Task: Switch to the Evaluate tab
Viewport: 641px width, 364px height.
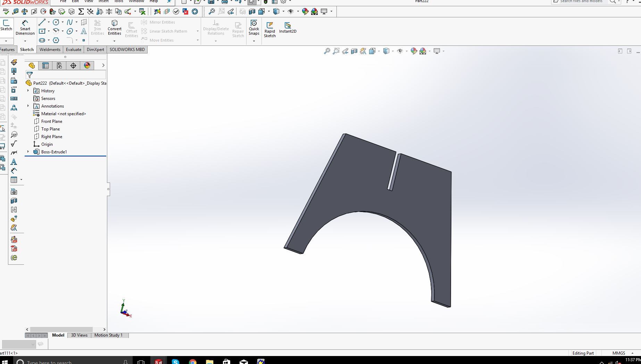Action: click(74, 50)
